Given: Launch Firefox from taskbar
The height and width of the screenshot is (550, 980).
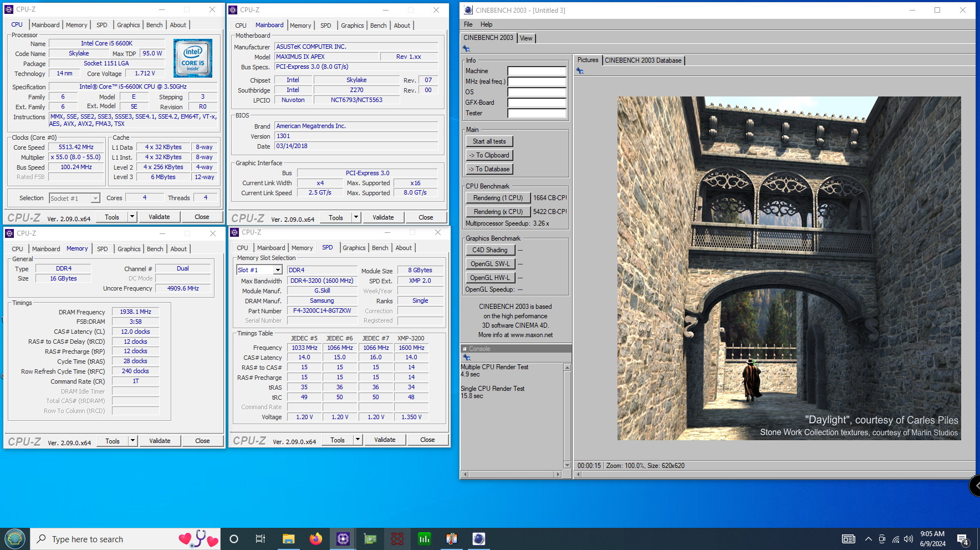Looking at the screenshot, I should 316,539.
